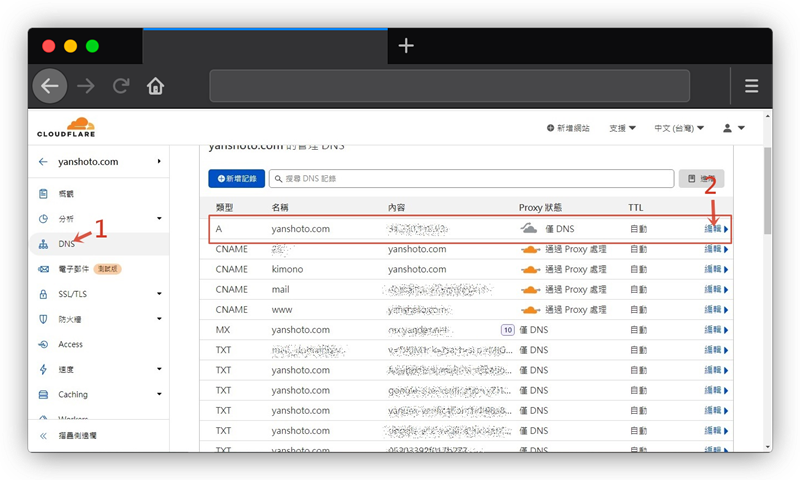The image size is (800, 480).
Task: Open a new browser tab with plus icon
Action: point(406,46)
